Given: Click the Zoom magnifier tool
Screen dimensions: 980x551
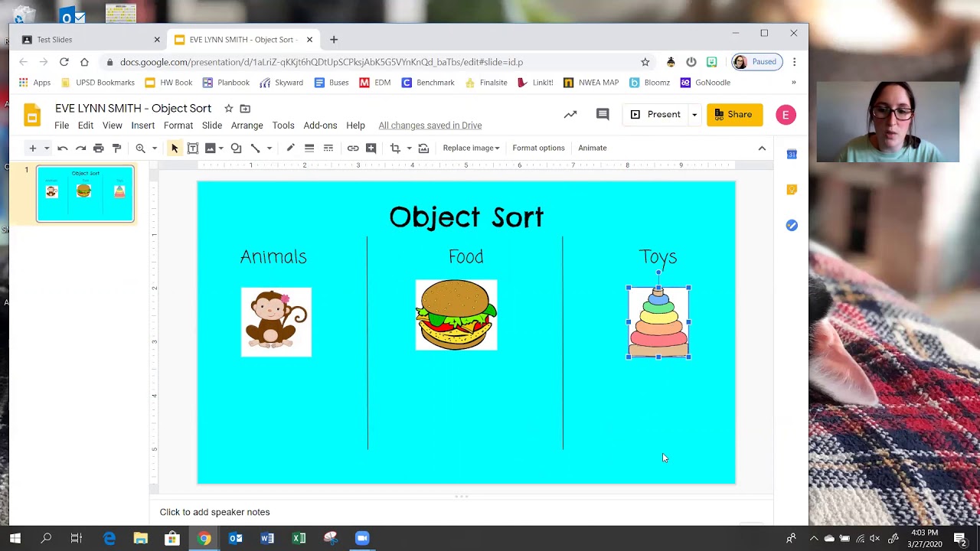Looking at the screenshot, I should 140,148.
